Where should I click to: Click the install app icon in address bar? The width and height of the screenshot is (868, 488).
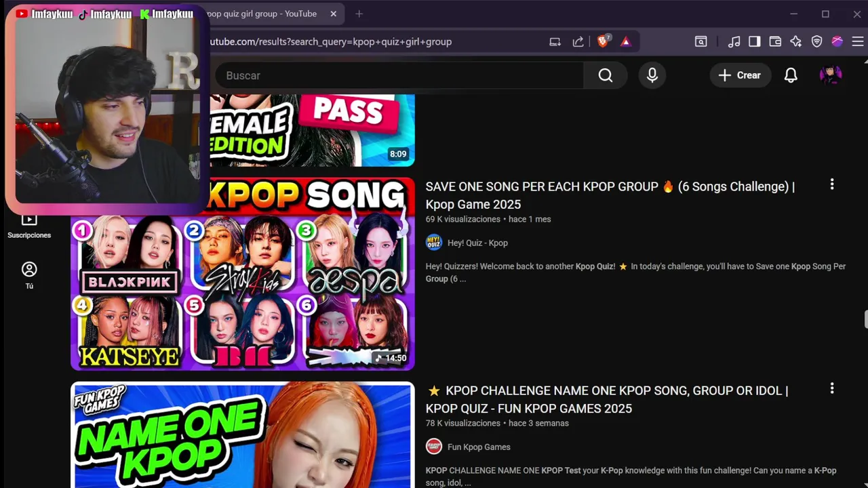[x=555, y=41]
